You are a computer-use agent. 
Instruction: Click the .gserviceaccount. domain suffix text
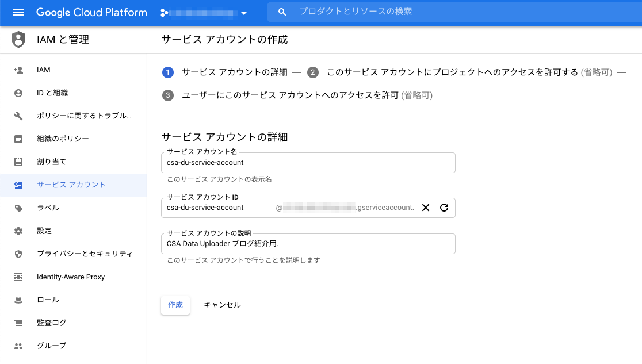(385, 208)
